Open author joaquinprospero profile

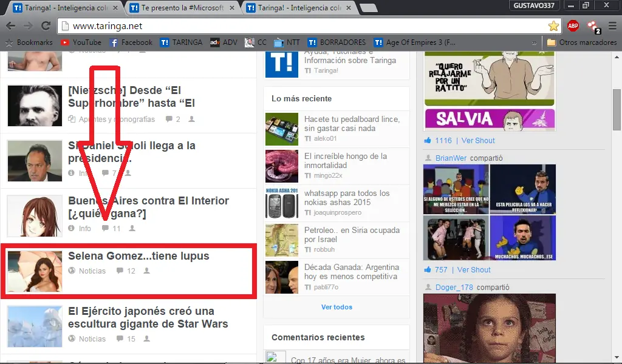click(x=338, y=213)
